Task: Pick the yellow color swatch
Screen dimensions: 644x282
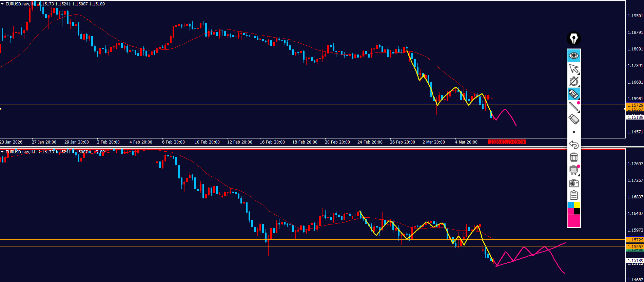Action: tap(577, 205)
